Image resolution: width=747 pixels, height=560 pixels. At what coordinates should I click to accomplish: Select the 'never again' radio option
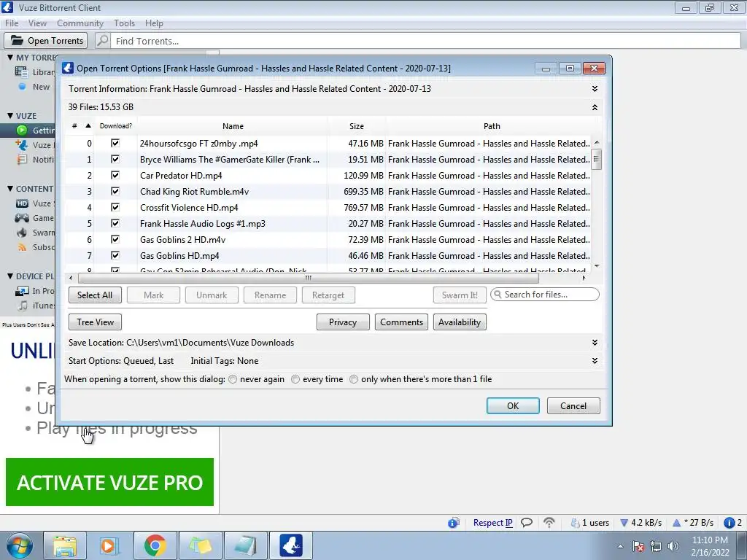(x=233, y=379)
